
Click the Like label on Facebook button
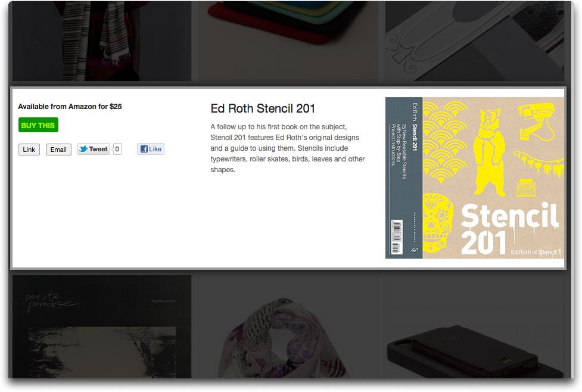coord(155,150)
